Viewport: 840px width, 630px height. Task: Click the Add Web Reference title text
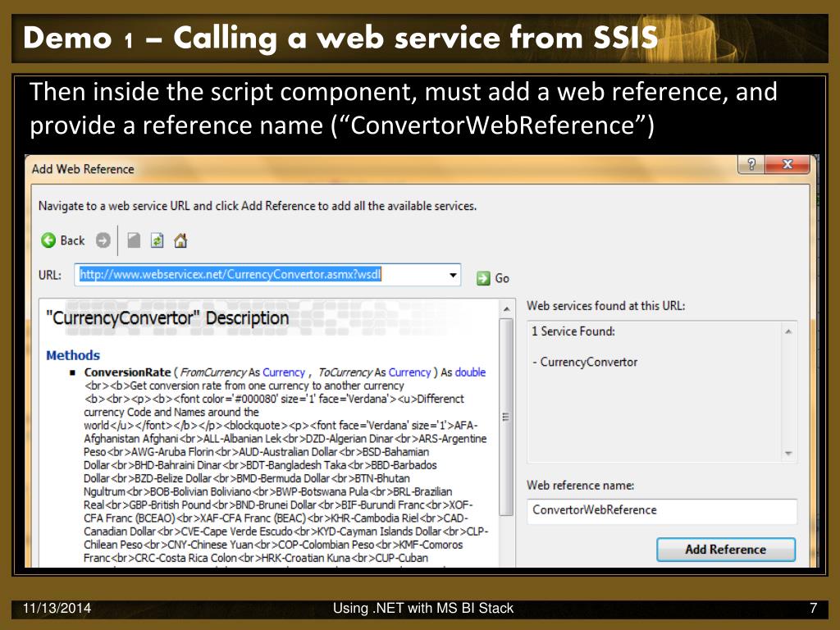pos(83,169)
